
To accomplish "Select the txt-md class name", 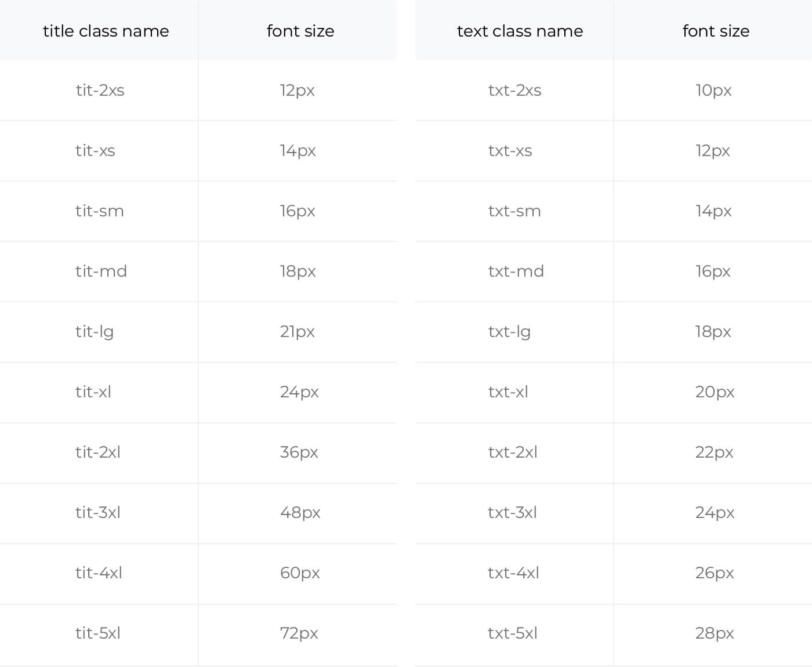I will click(x=516, y=271).
